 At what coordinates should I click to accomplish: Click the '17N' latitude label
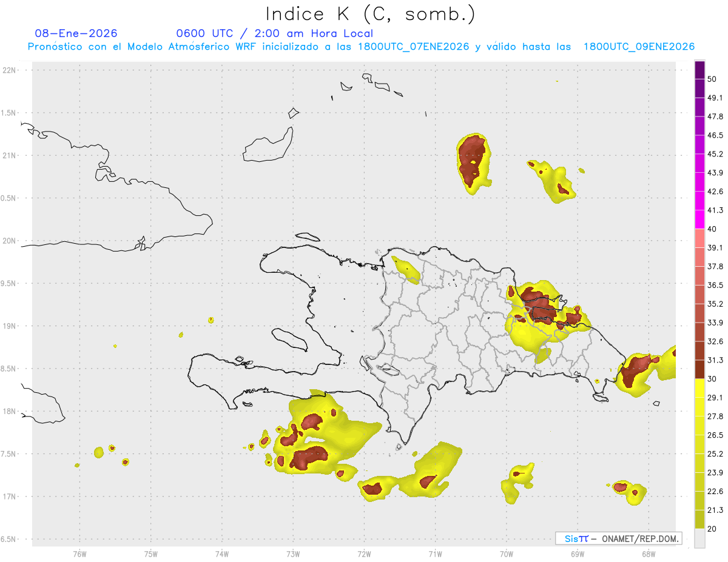10,497
